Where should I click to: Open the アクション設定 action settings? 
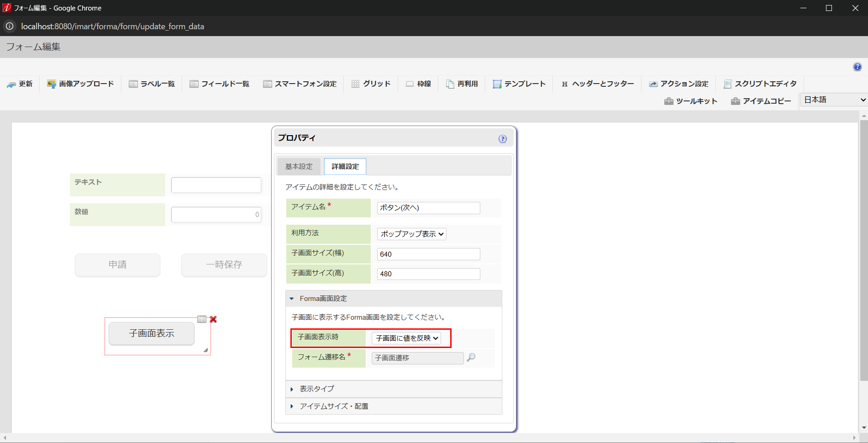click(679, 84)
